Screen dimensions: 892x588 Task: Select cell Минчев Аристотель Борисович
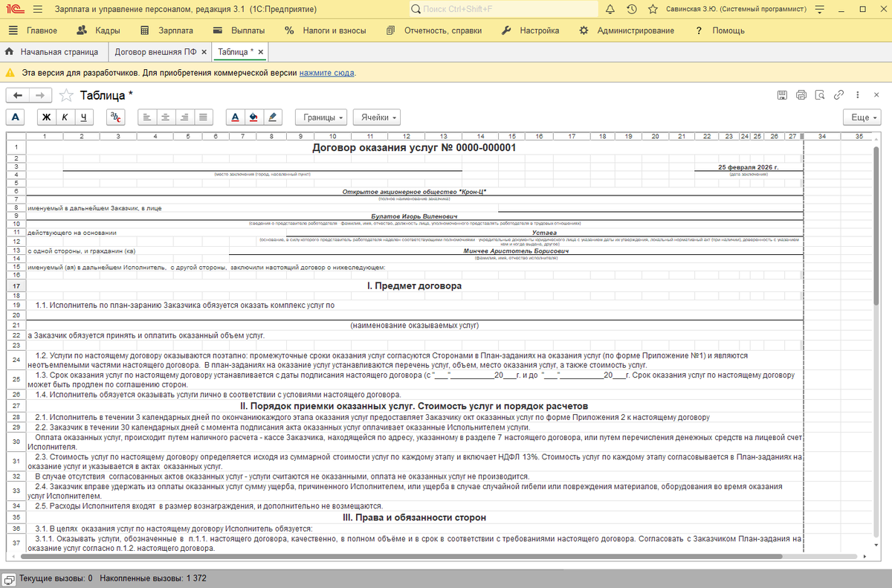click(516, 251)
